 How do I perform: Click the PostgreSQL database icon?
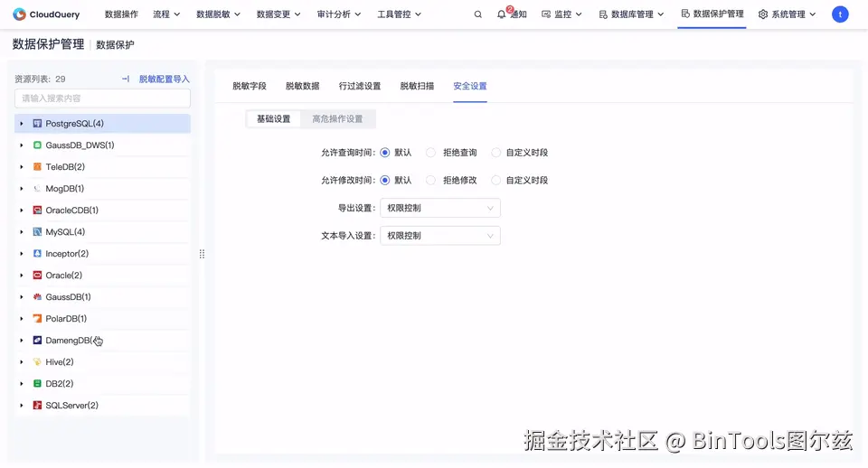(37, 124)
